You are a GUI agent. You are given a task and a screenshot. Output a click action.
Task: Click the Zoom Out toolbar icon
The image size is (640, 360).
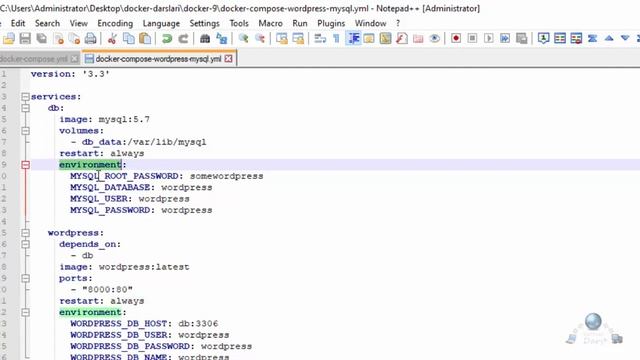[x=260, y=39]
